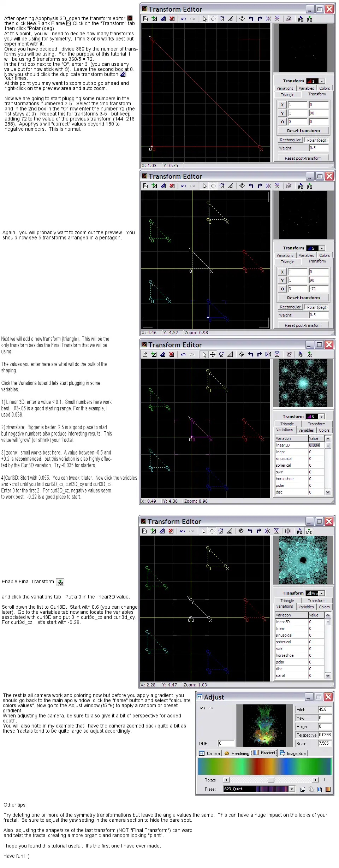This screenshot has height=868, width=339.
Task: Expand the Transform selector showing 5
Action: [x=322, y=248]
